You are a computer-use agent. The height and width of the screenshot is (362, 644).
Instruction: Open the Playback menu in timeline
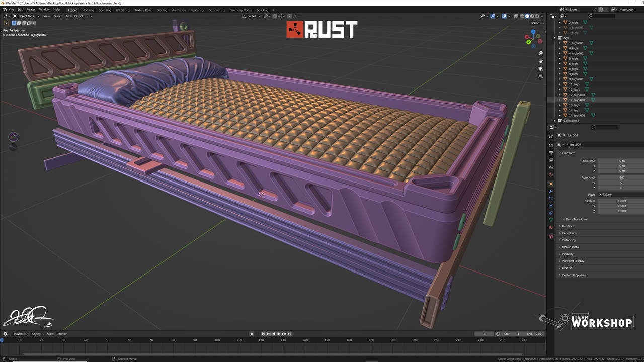20,334
